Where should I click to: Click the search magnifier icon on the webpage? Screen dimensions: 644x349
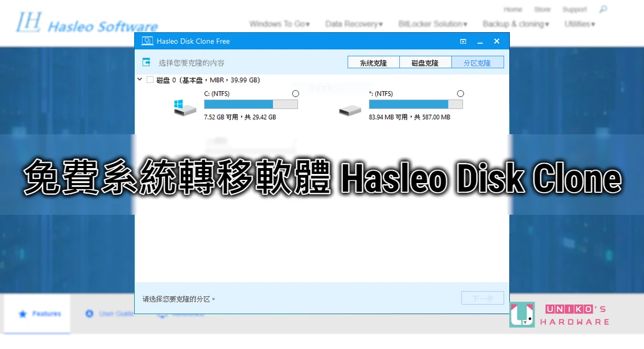[x=603, y=9]
